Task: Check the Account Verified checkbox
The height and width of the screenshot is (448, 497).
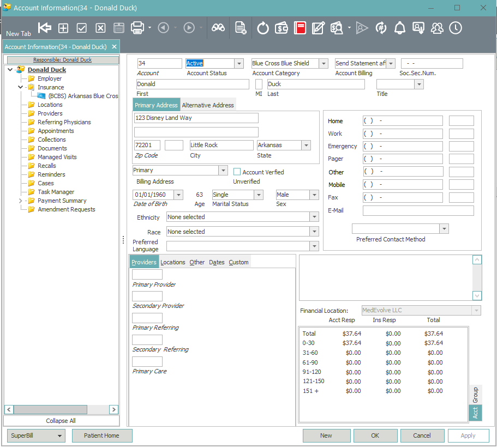Action: (x=237, y=172)
